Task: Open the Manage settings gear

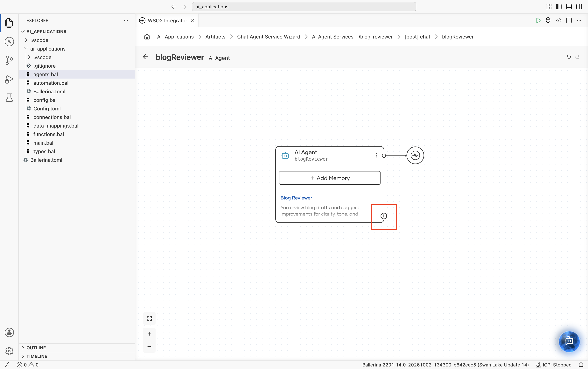Action: (9, 351)
